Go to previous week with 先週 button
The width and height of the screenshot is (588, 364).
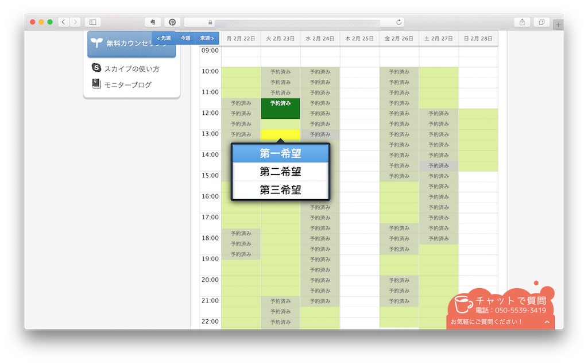coord(164,38)
